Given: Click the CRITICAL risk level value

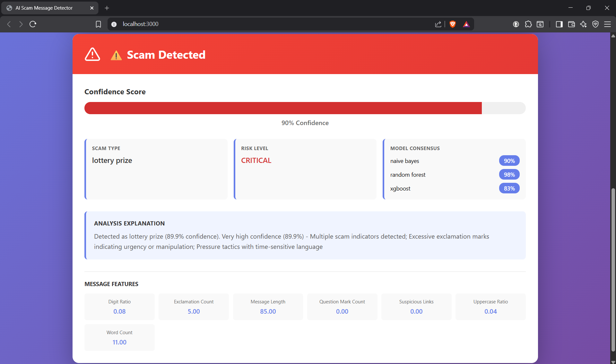Looking at the screenshot, I should (256, 160).
